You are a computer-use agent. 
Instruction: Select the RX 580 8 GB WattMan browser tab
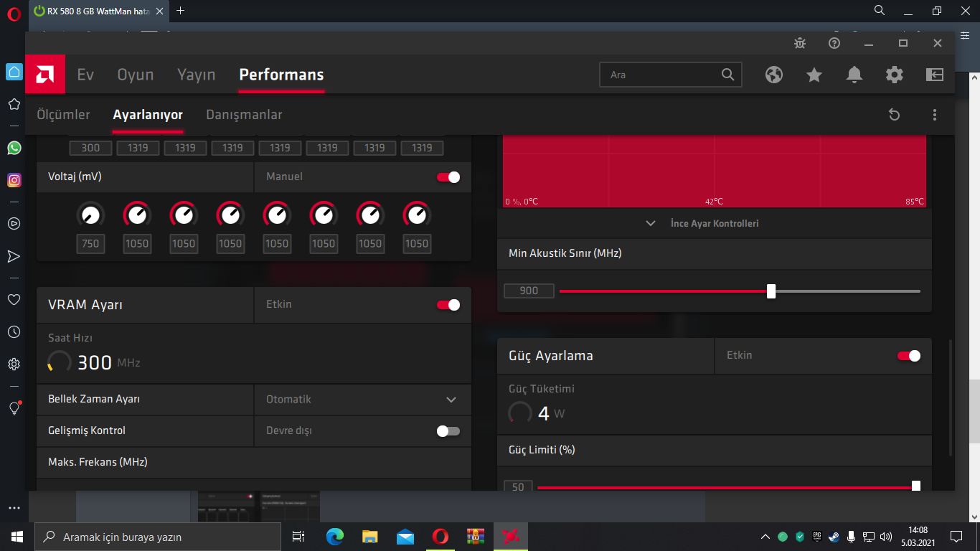[100, 11]
